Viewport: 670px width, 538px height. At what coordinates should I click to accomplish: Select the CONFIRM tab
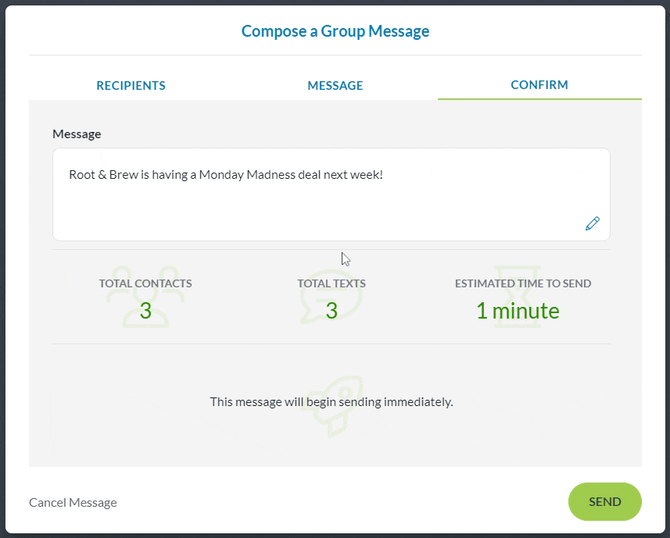(539, 85)
